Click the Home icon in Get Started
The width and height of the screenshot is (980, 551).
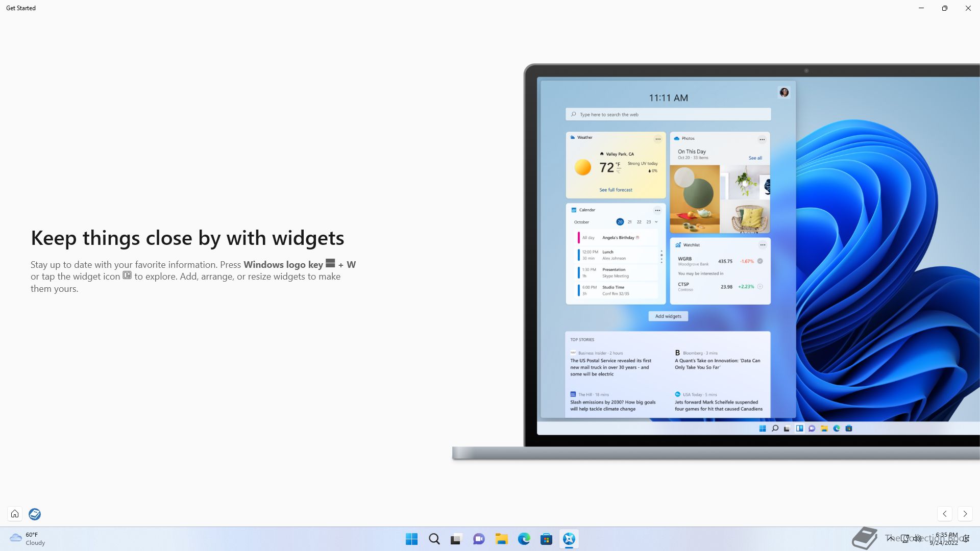(x=15, y=514)
